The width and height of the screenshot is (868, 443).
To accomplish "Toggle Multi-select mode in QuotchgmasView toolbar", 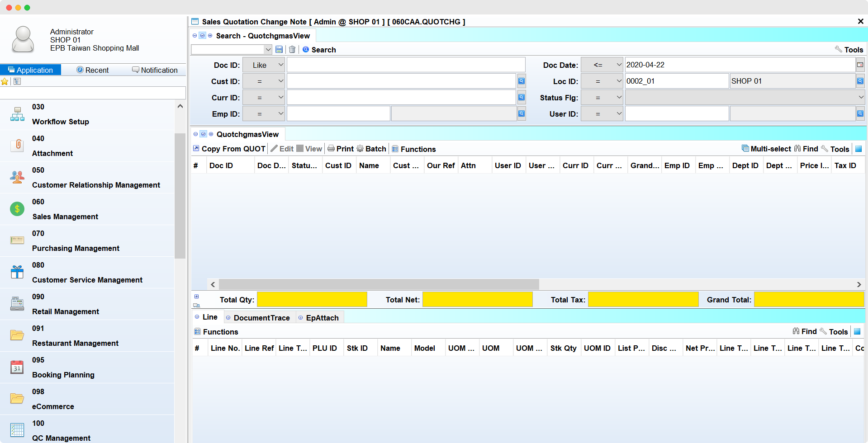I will coord(766,149).
